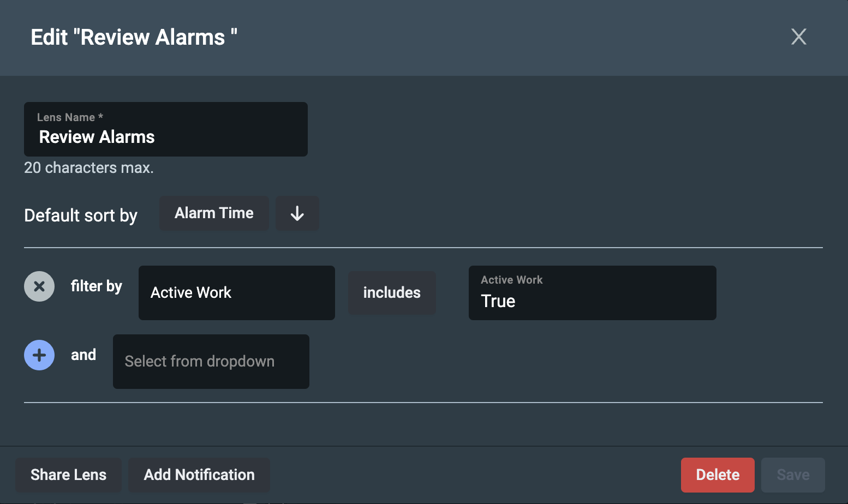Open the Alarm Time sort dropdown
848x504 pixels.
tap(214, 213)
